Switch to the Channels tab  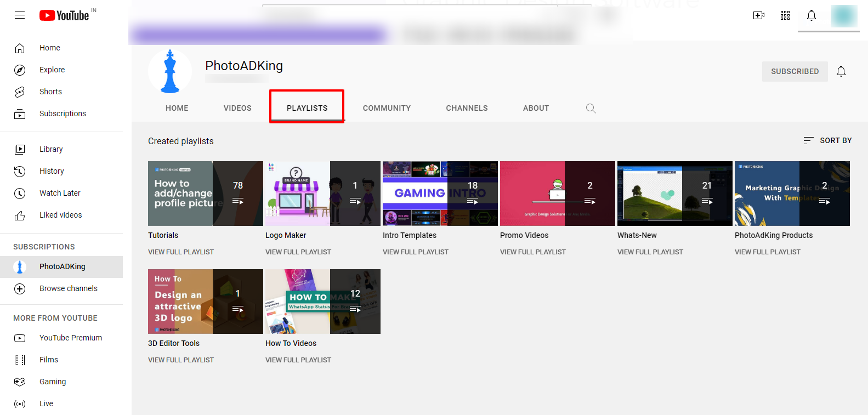coord(467,108)
